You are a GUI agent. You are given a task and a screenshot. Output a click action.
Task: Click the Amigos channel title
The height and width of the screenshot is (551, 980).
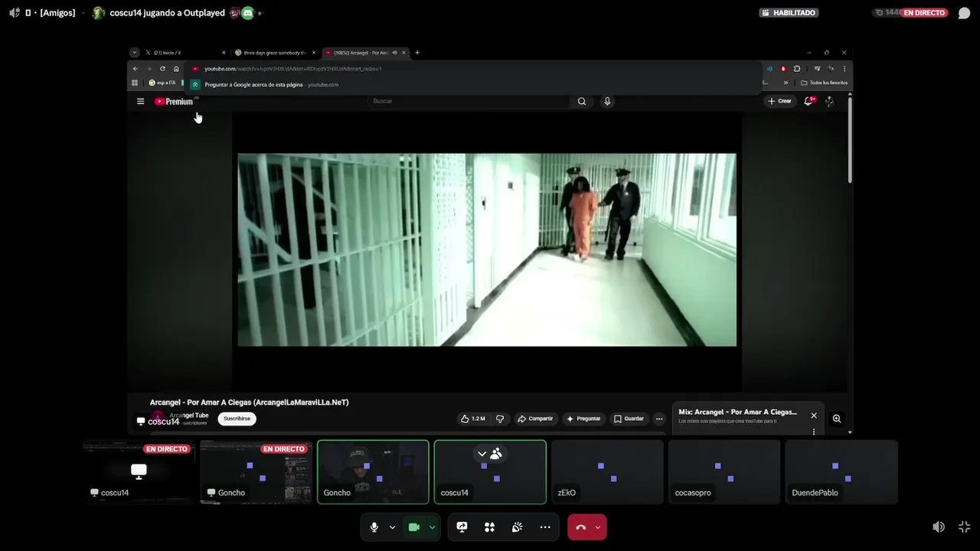57,13
